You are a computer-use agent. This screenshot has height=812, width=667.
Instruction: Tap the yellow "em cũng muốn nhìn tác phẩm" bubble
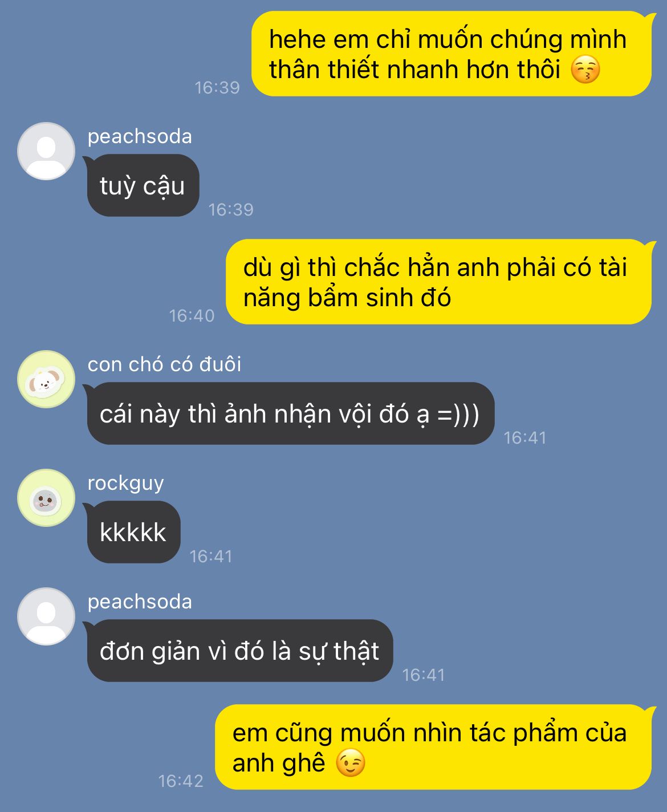434,747
